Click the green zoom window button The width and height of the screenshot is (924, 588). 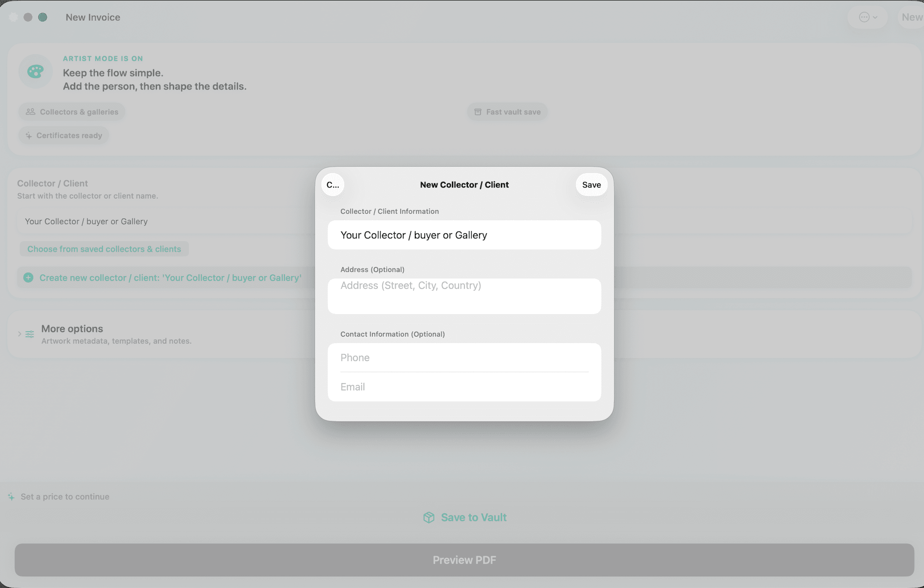43,17
